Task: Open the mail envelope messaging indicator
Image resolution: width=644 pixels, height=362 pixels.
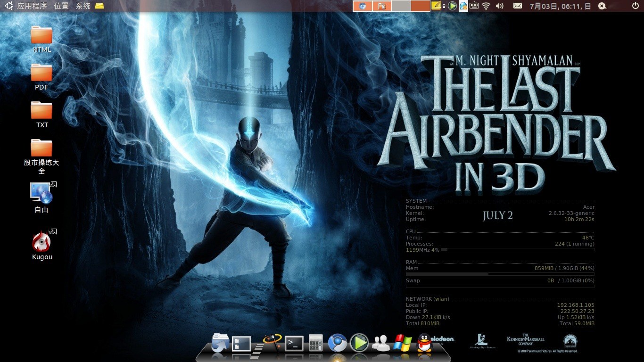Action: pos(518,6)
